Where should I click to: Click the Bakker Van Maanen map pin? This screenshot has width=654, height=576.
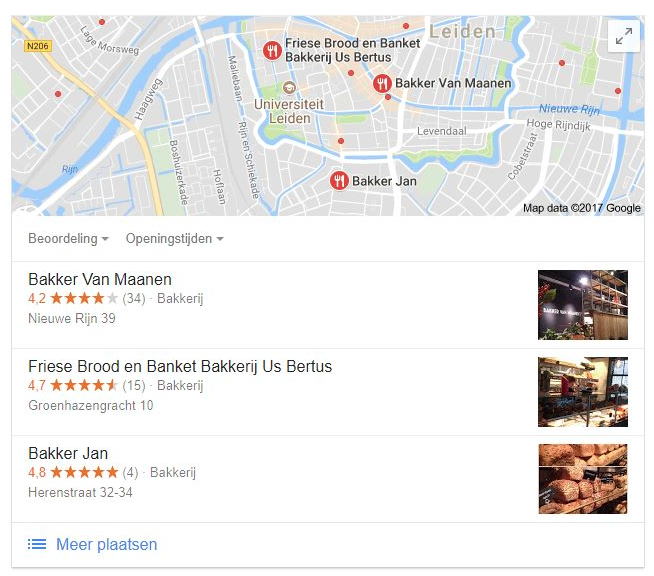click(x=382, y=83)
